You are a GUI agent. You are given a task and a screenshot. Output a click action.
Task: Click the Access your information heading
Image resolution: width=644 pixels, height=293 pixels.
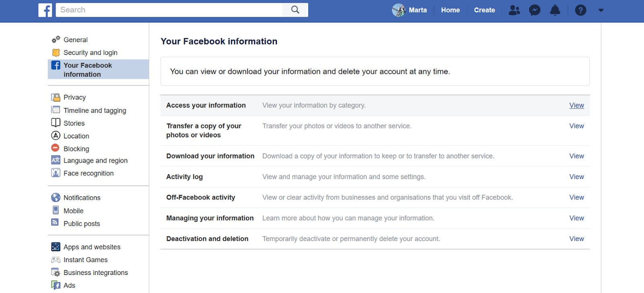coord(206,105)
